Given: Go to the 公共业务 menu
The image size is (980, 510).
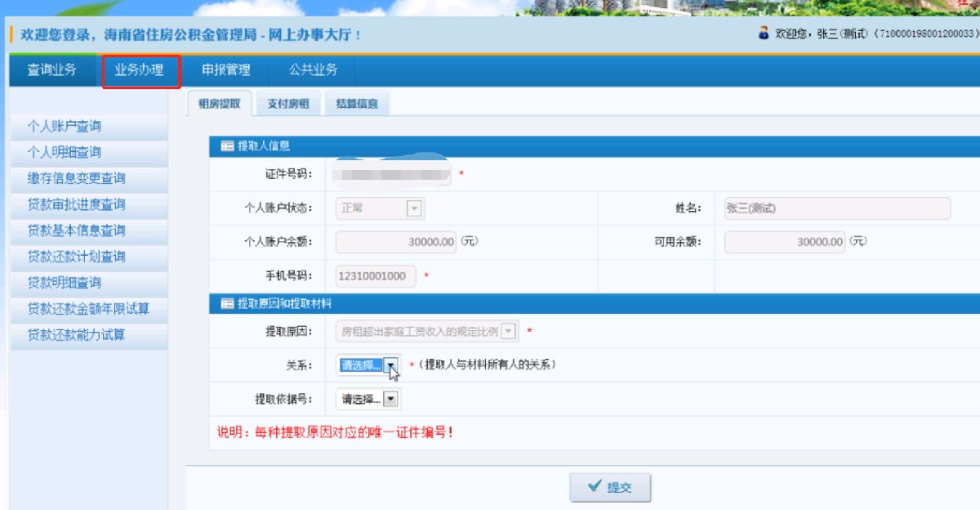Looking at the screenshot, I should pos(313,70).
